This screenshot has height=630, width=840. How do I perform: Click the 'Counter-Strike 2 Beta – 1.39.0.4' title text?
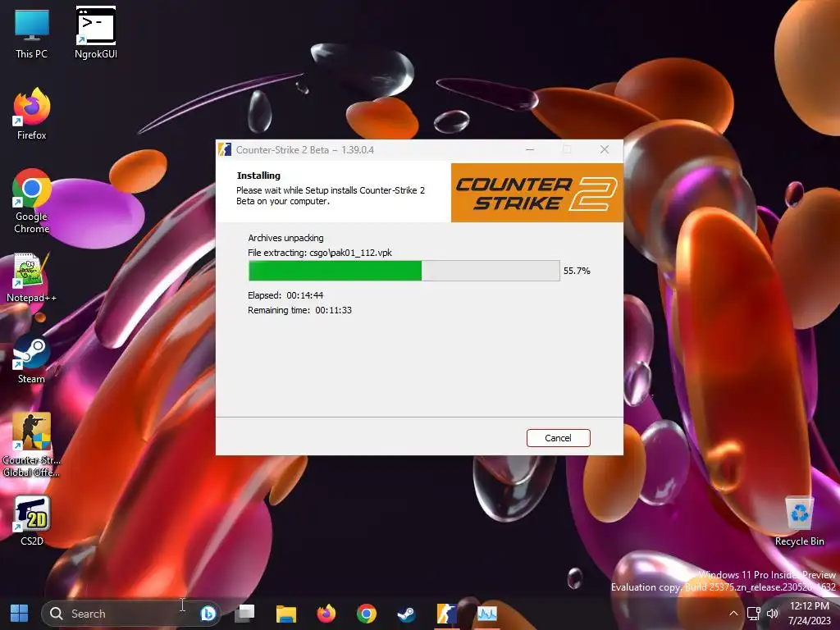[x=305, y=150]
